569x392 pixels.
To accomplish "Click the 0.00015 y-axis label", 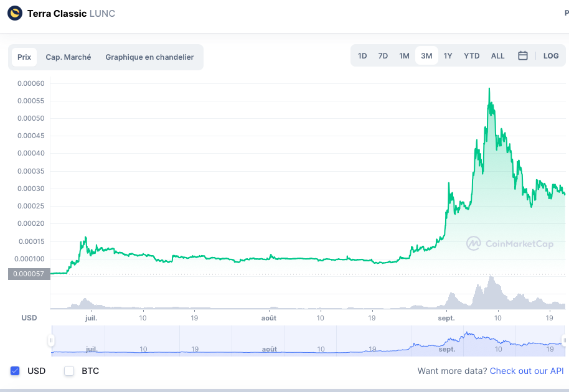I will coord(32,241).
